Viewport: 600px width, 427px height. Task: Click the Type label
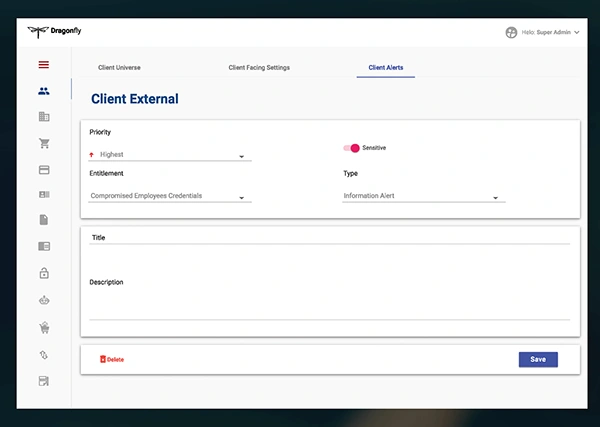pos(351,173)
